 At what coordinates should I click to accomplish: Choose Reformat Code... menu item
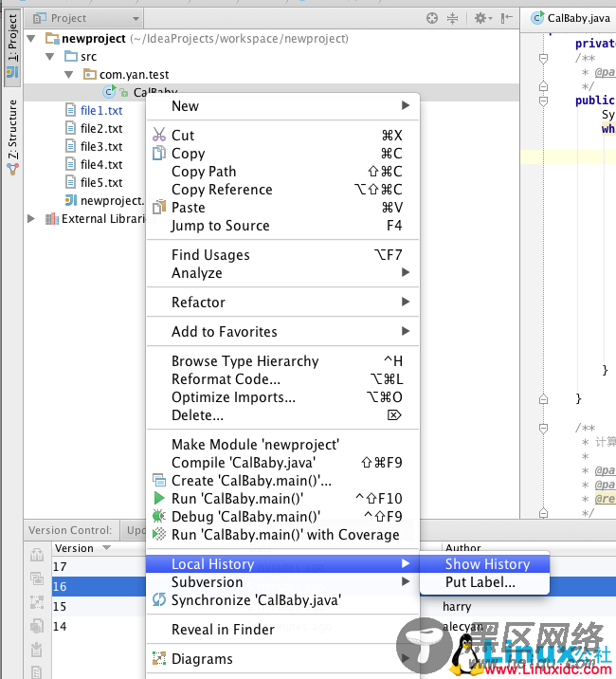pyautogui.click(x=282, y=379)
